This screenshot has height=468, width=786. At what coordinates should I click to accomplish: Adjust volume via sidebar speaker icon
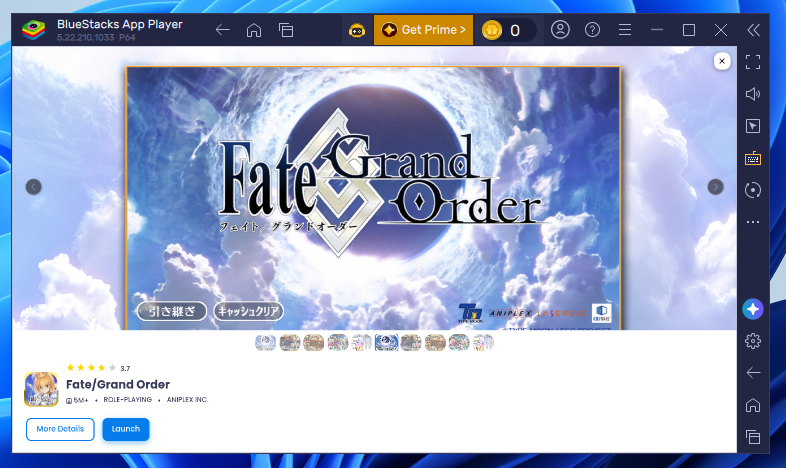(x=753, y=94)
